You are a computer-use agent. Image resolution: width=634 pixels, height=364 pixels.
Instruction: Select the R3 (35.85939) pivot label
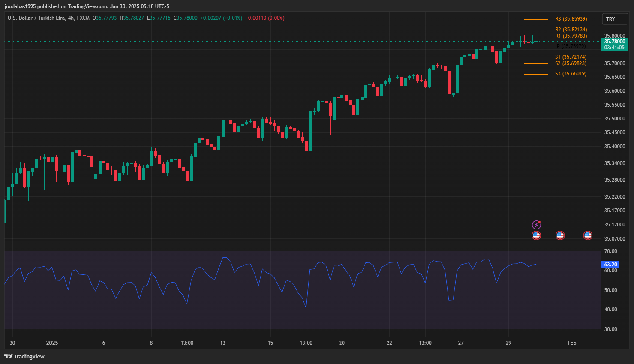click(x=571, y=19)
